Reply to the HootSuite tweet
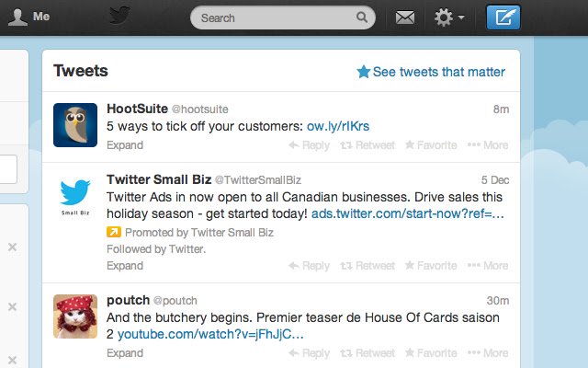 point(309,145)
